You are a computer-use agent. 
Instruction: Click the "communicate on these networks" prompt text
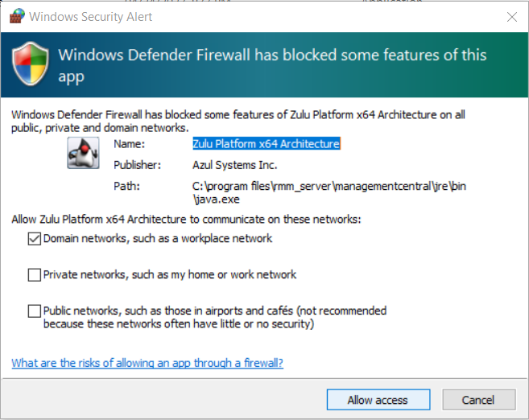coord(186,219)
